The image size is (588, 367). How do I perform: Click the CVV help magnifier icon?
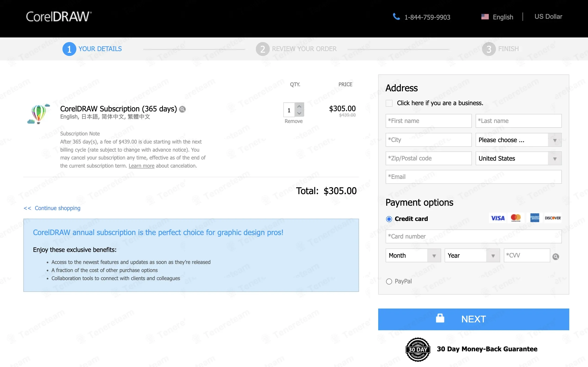pos(555,256)
